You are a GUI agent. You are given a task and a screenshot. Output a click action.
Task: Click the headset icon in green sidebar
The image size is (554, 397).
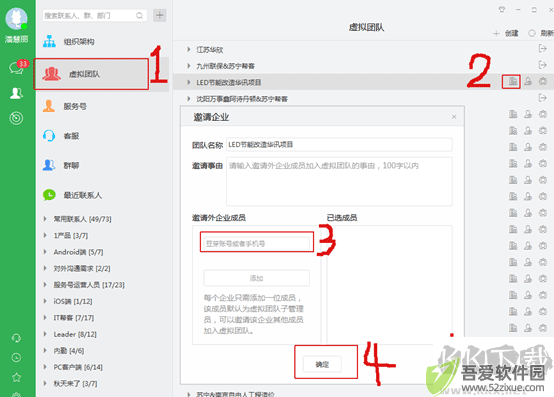point(16,338)
